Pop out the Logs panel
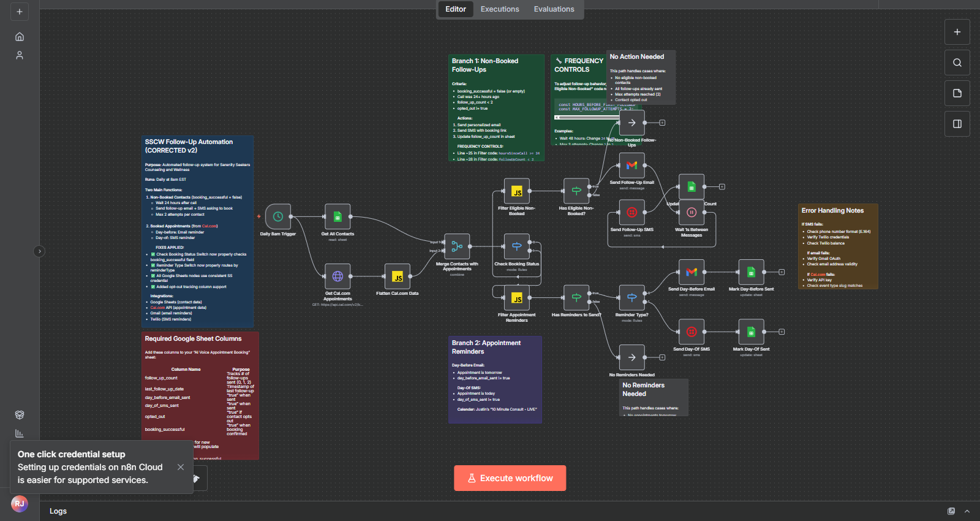The image size is (980, 521). (x=951, y=511)
